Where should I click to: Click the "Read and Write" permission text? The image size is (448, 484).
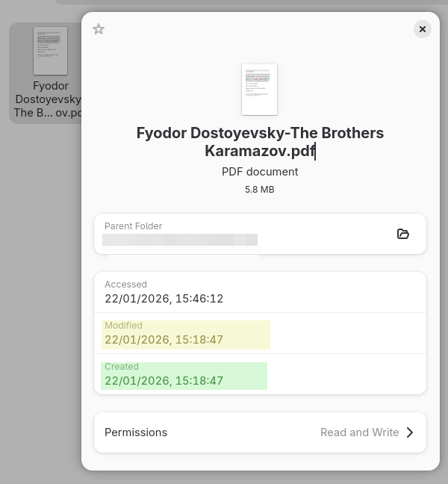point(359,432)
